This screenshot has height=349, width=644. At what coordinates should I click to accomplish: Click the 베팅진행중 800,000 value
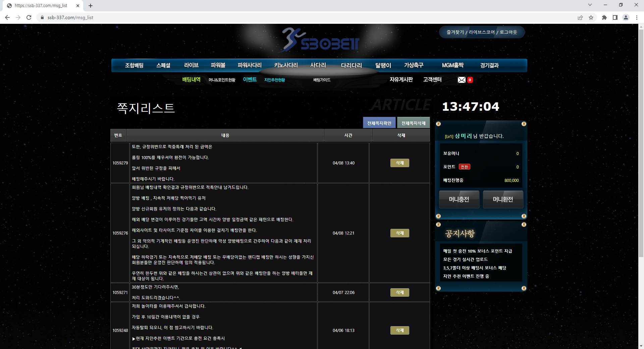tap(512, 181)
